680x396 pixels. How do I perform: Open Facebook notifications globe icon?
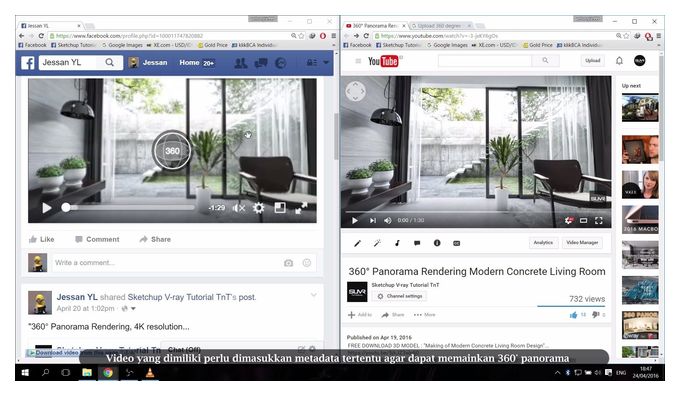281,63
